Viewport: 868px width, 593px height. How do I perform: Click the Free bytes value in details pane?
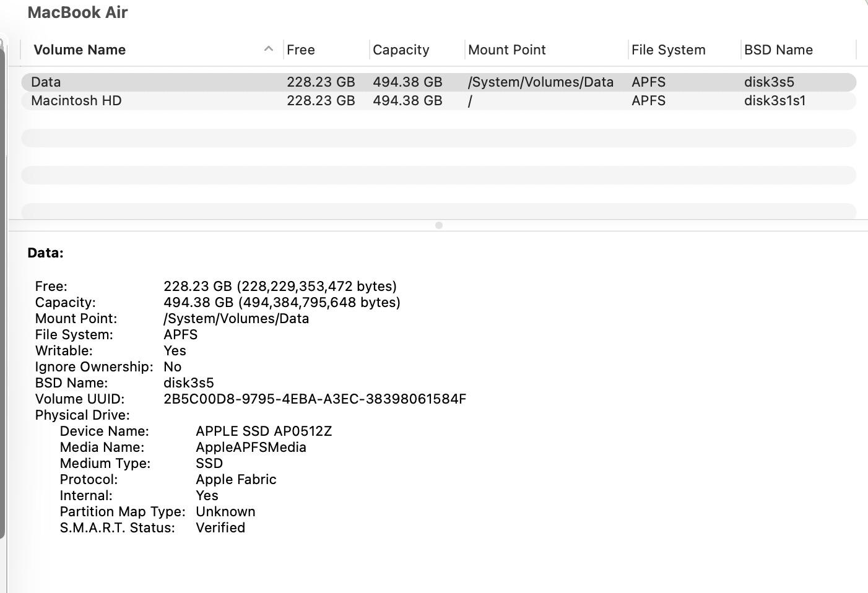pyautogui.click(x=280, y=287)
